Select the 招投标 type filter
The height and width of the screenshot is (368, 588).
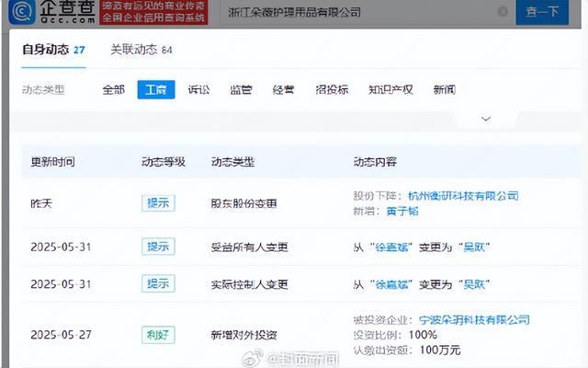(332, 90)
